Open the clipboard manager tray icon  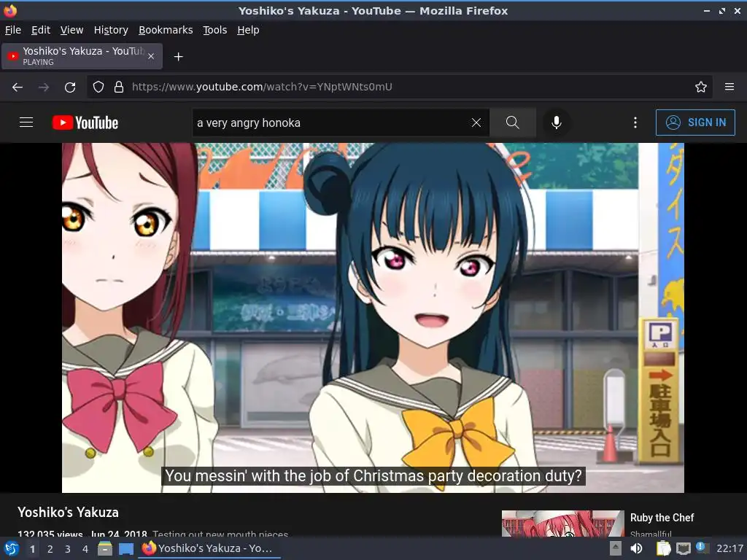tap(663, 548)
